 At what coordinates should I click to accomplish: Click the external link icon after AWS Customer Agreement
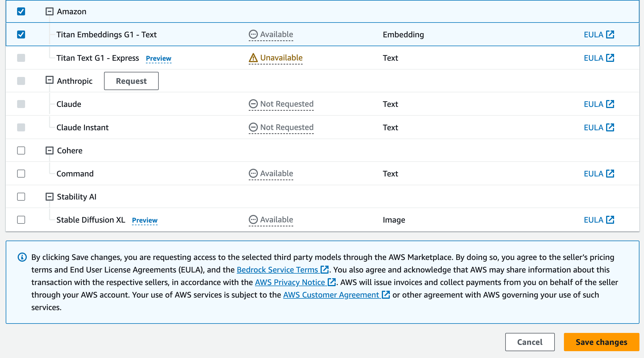385,295
